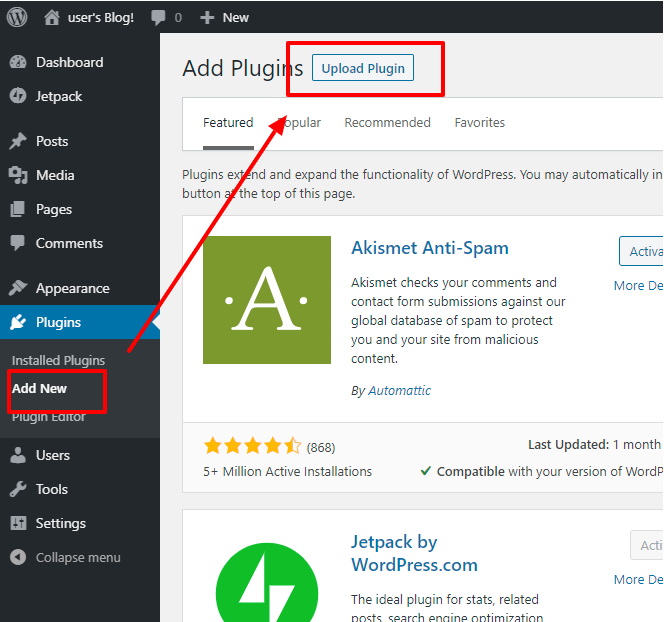Open the home icon for user's Blog
Viewport: 664px width, 622px height.
[52, 17]
